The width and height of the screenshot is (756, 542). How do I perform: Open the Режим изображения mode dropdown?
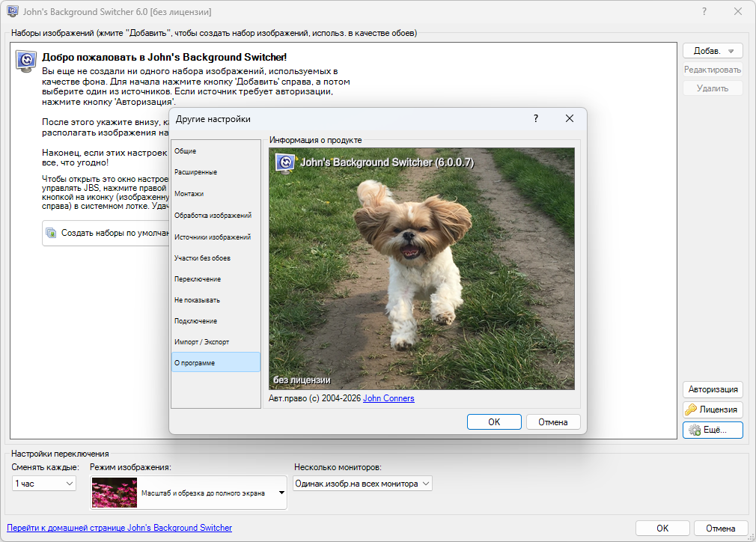pos(189,493)
